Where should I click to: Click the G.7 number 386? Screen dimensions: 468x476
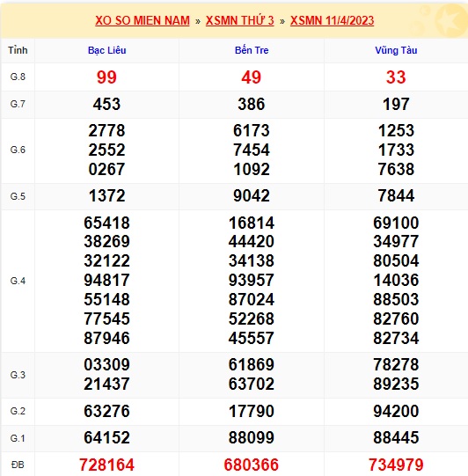pos(252,104)
